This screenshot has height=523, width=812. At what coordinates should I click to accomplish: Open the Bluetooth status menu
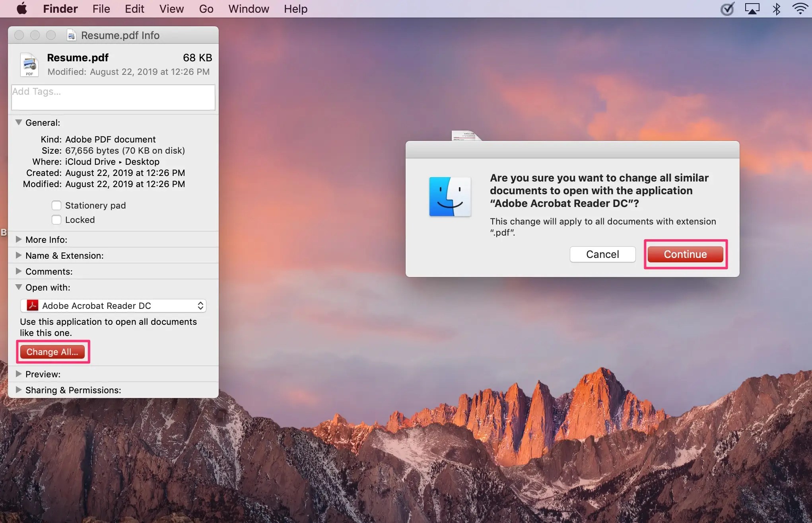click(776, 9)
